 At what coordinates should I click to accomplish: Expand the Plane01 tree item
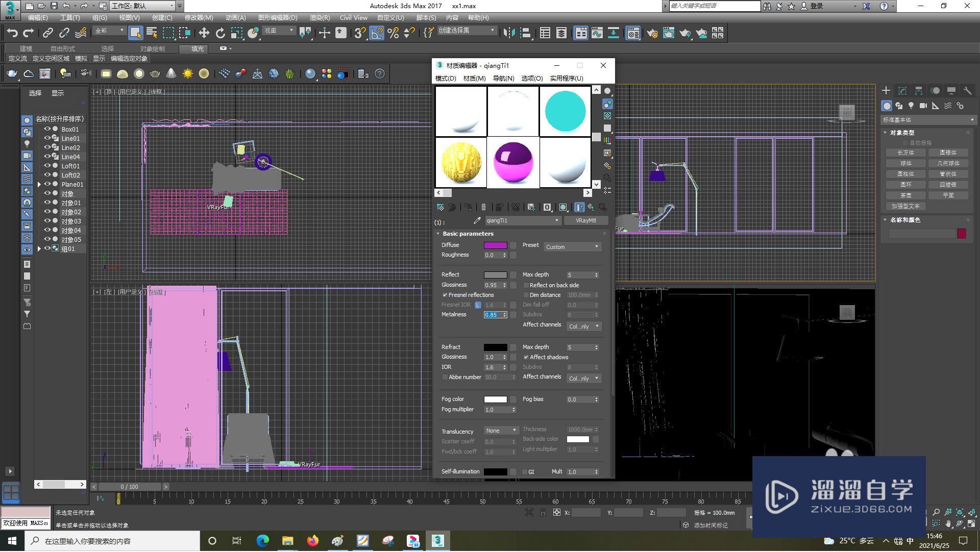click(x=39, y=185)
